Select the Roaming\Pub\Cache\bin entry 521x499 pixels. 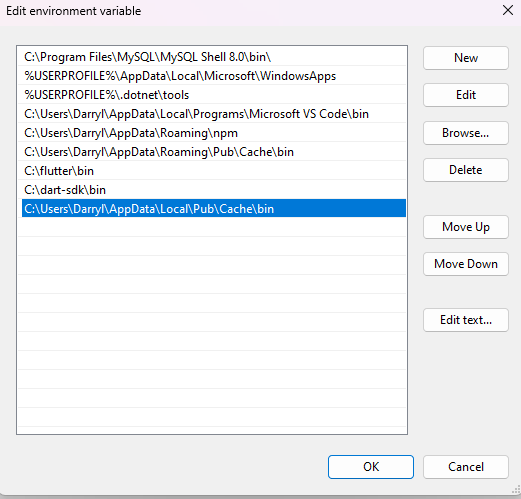(x=214, y=152)
